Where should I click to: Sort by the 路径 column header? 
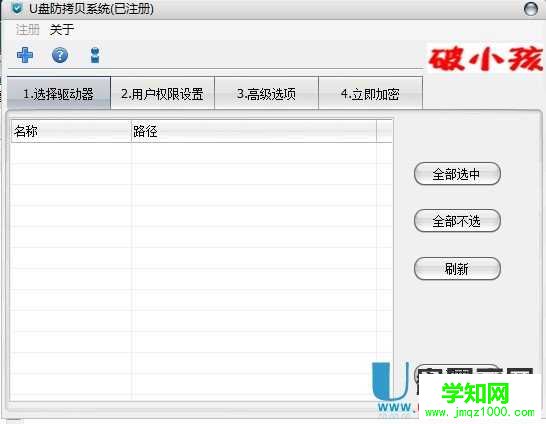[254, 132]
